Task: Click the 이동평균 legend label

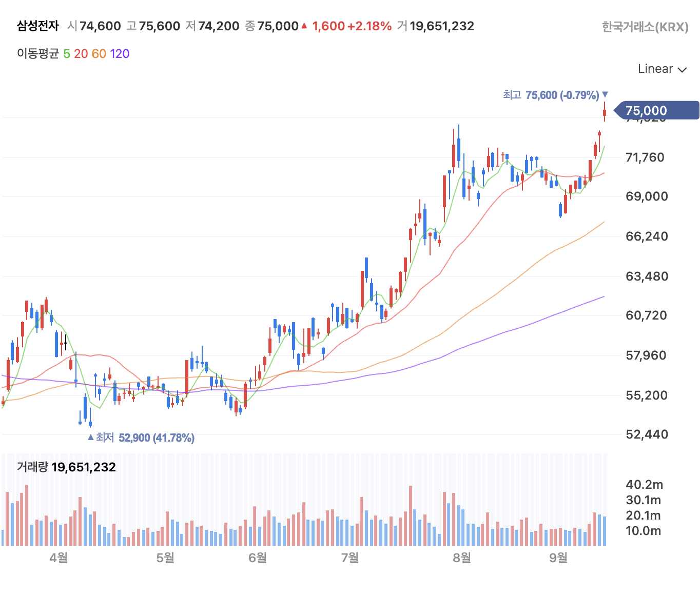Action: (x=36, y=53)
